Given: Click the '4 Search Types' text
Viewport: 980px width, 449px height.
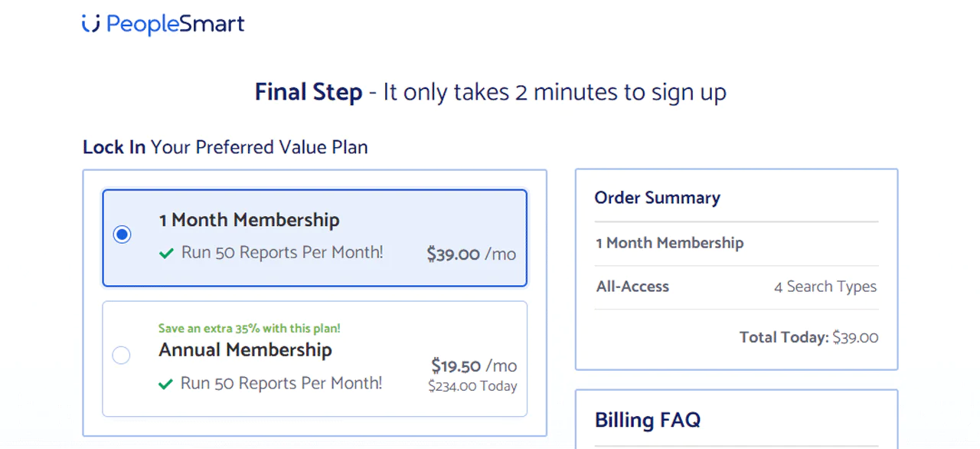Looking at the screenshot, I should tap(825, 287).
